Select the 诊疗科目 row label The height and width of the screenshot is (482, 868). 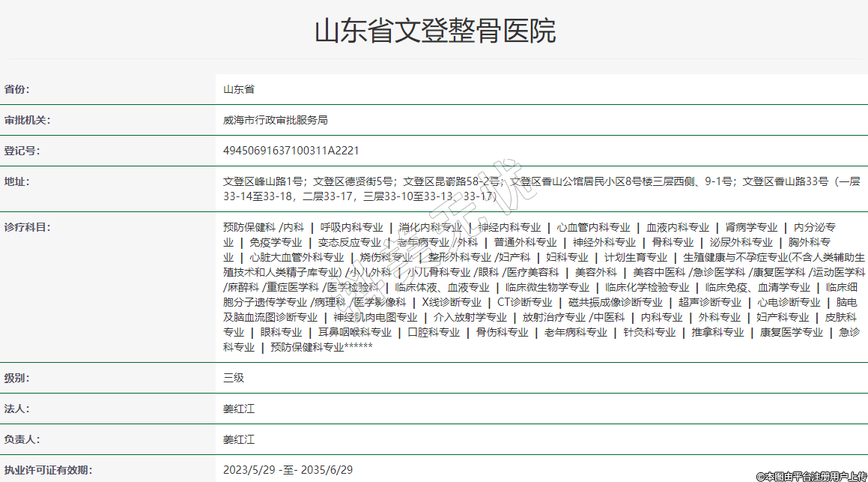27,227
